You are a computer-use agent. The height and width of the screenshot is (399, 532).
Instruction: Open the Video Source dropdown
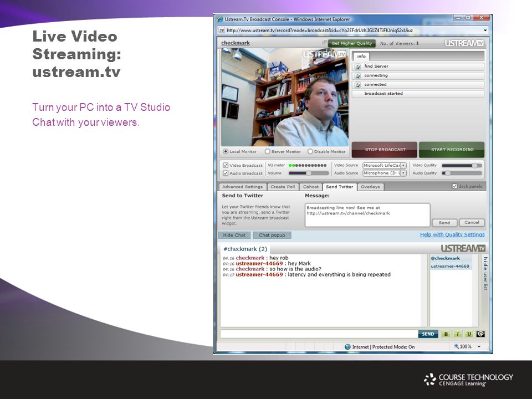click(x=385, y=165)
